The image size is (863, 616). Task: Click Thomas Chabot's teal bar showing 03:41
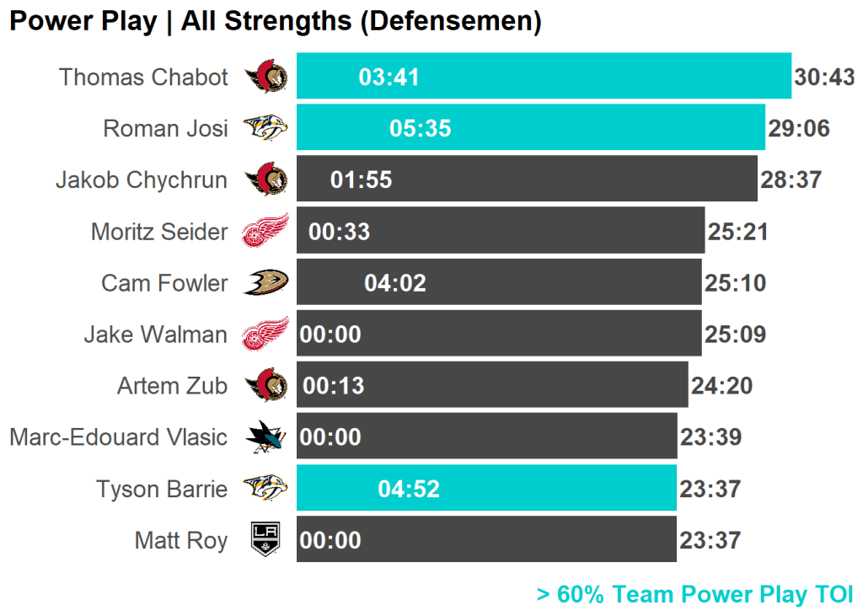coord(544,78)
